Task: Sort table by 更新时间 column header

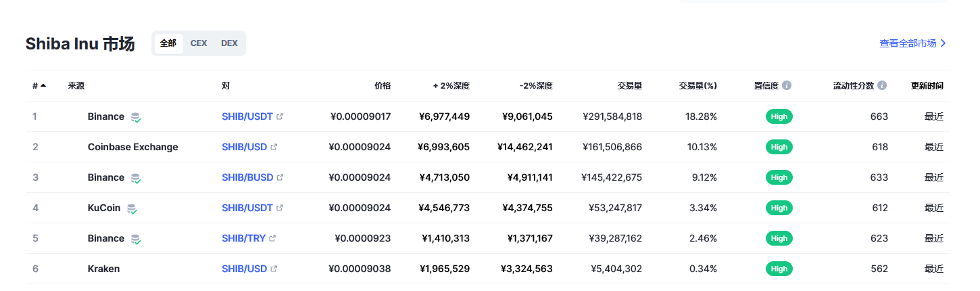Action: coord(927,86)
